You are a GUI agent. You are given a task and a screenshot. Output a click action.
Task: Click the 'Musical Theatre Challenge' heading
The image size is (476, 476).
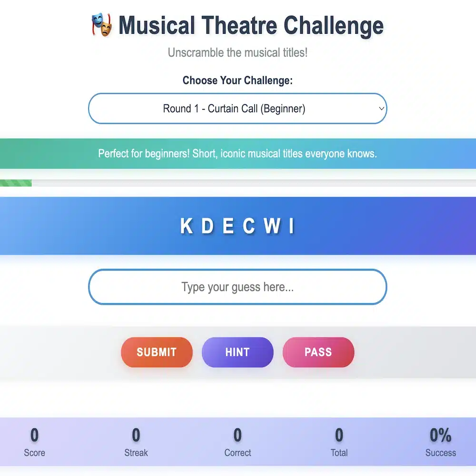click(251, 25)
